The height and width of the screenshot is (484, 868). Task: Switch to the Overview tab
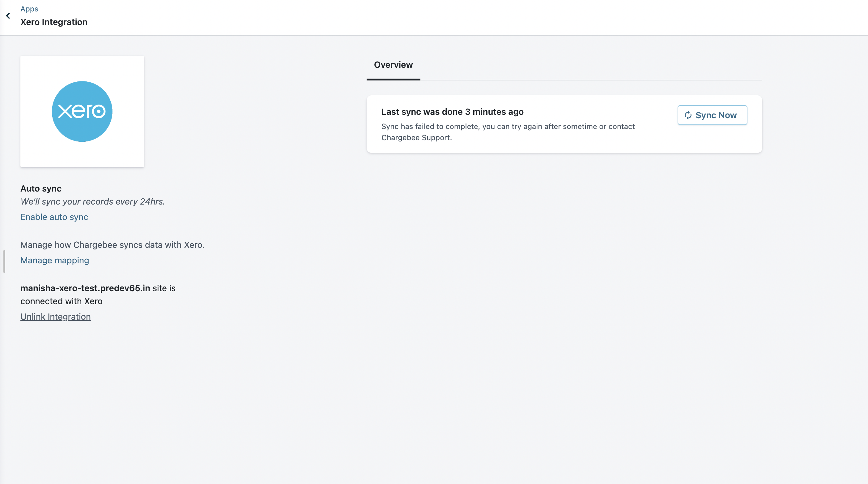[x=393, y=65]
